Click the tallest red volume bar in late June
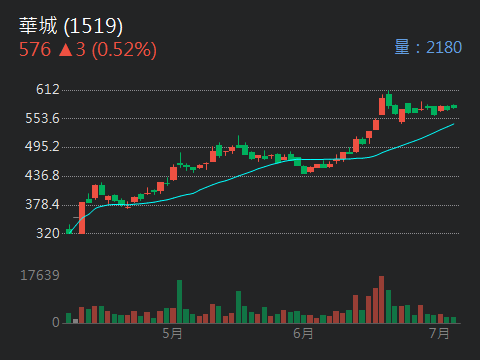Screen dimensions: 480x360 click(x=382, y=299)
